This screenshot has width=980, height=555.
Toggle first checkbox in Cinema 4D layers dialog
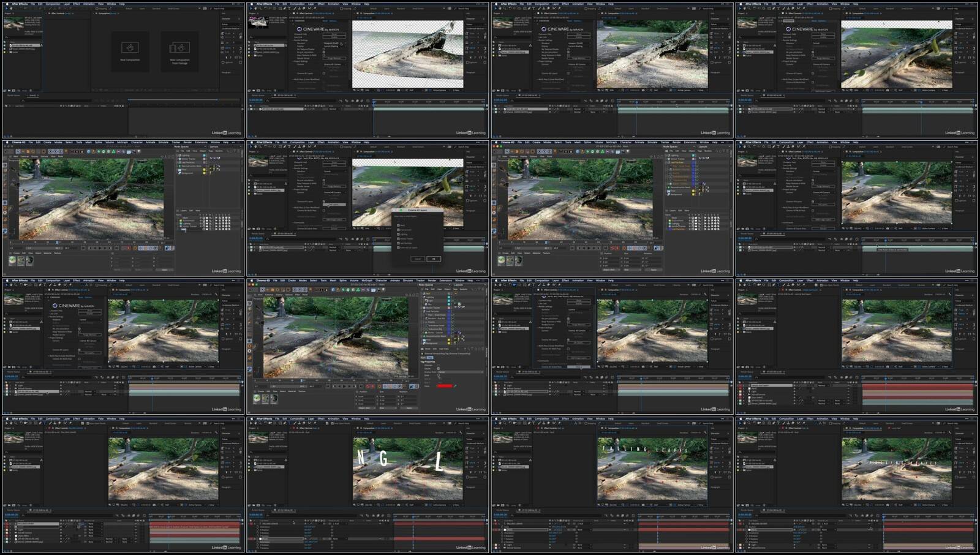coord(398,225)
